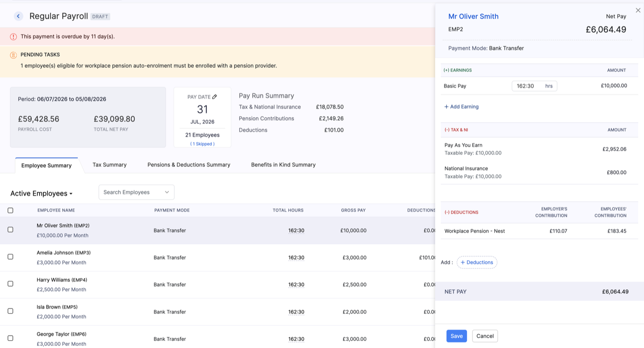The image size is (644, 348).
Task: Check the George Taylor row checkbox
Action: [x=11, y=338]
